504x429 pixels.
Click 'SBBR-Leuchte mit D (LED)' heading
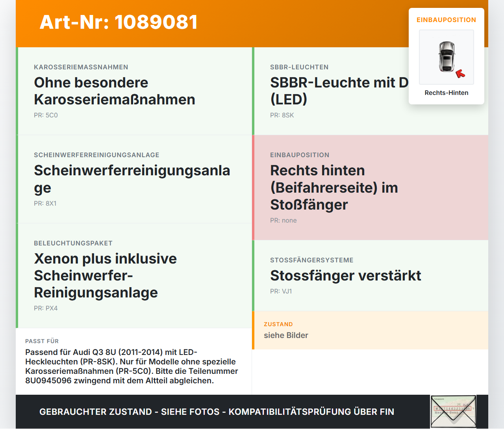(339, 91)
